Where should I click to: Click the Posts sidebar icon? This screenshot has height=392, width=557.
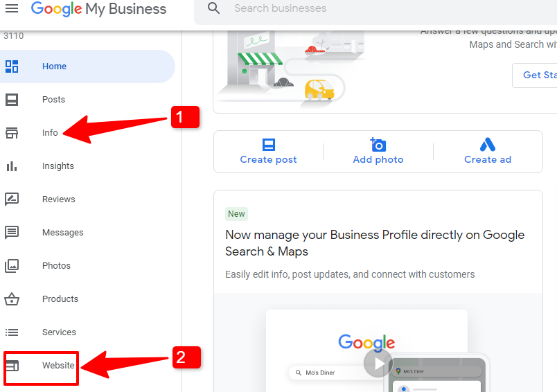tap(12, 100)
